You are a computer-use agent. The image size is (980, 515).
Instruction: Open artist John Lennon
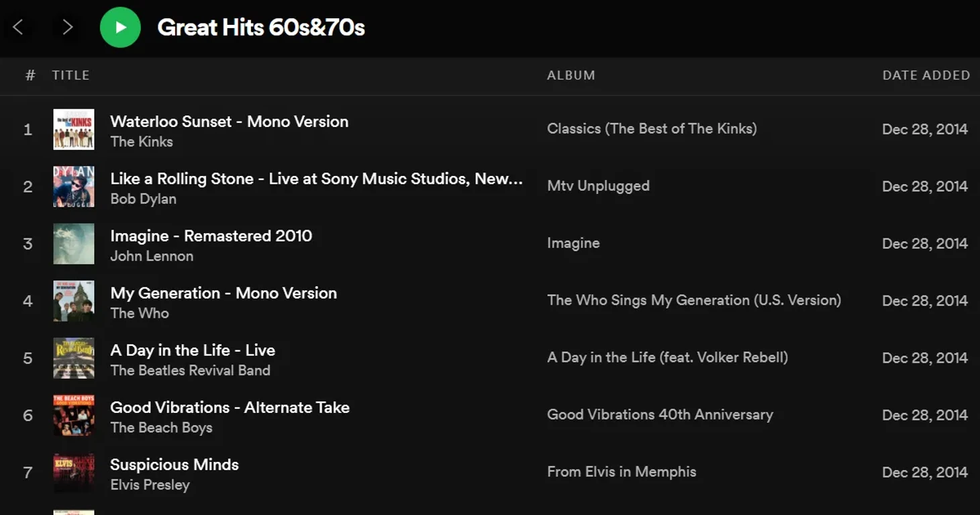[152, 256]
